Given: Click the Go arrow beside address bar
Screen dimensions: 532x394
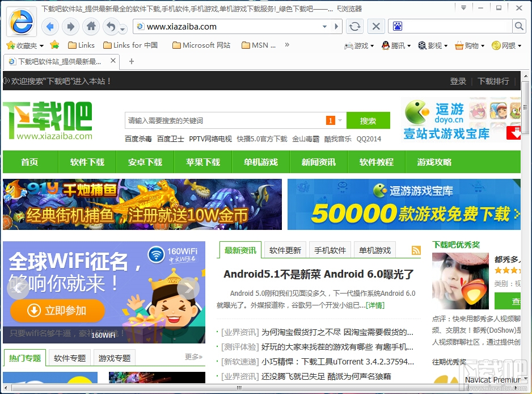Looking at the screenshot, I should pyautogui.click(x=336, y=27).
